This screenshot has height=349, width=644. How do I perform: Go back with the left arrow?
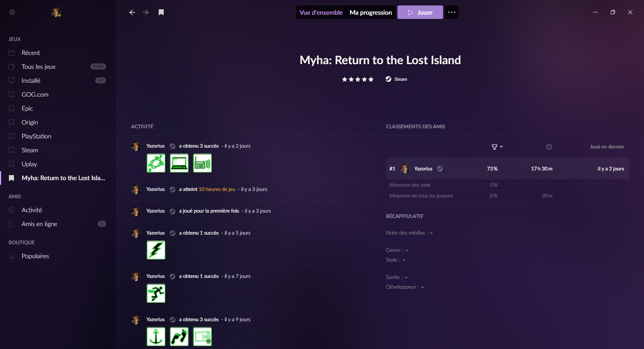pyautogui.click(x=132, y=12)
